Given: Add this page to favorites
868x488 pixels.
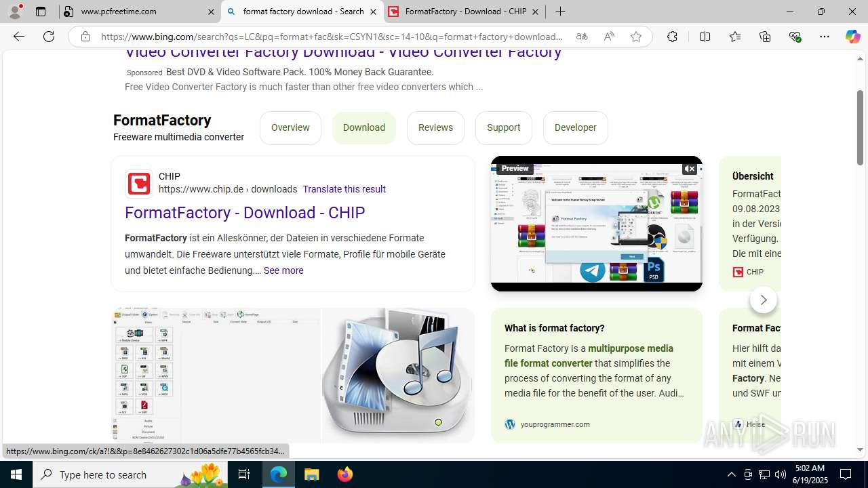Looking at the screenshot, I should pos(636,37).
